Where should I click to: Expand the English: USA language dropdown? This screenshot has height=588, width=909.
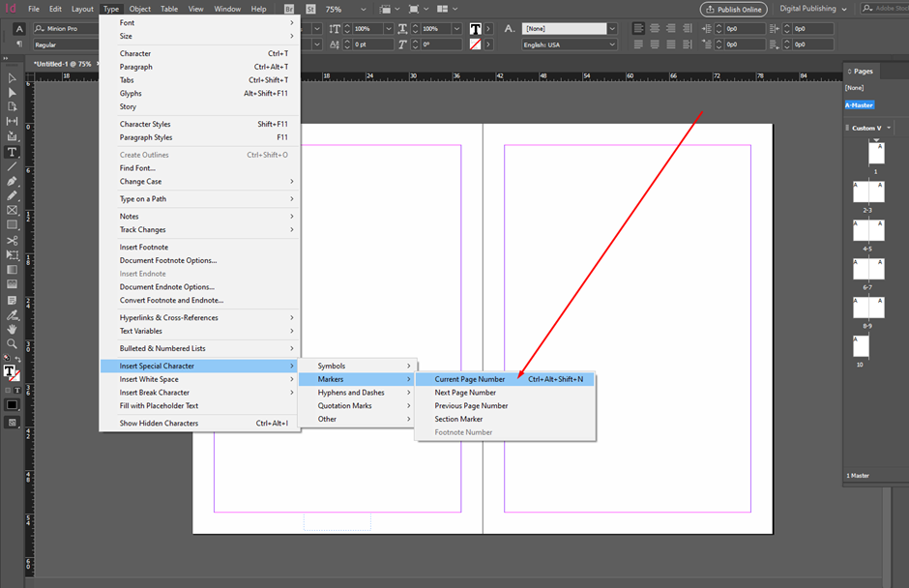(570, 44)
